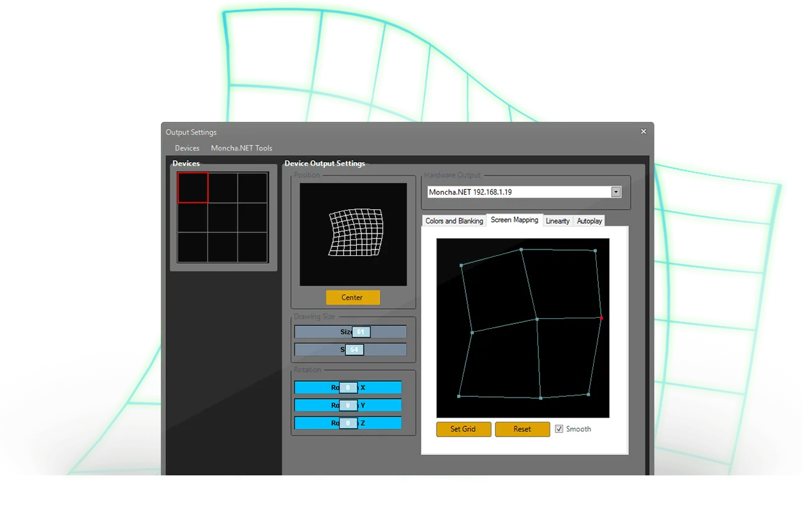Click the Center button
This screenshot has height=506, width=812.
[x=352, y=297]
